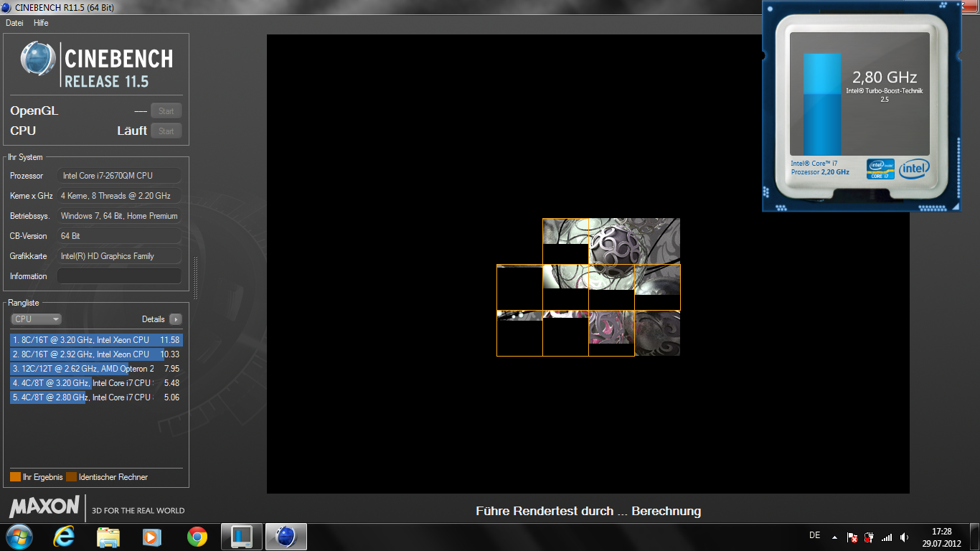Click the Kerne x GHz value field
The width and height of the screenshot is (980, 551).
[x=119, y=196]
